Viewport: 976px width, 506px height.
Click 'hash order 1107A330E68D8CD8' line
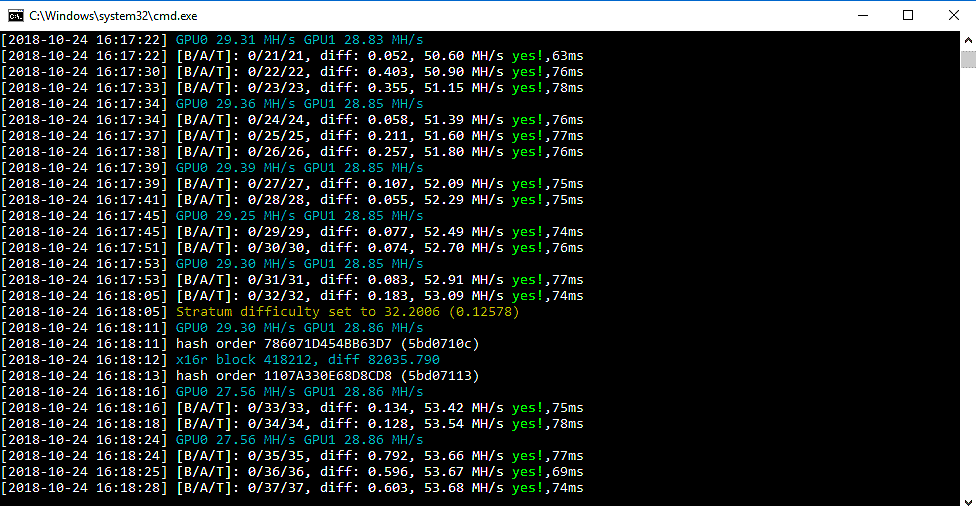pos(240,376)
